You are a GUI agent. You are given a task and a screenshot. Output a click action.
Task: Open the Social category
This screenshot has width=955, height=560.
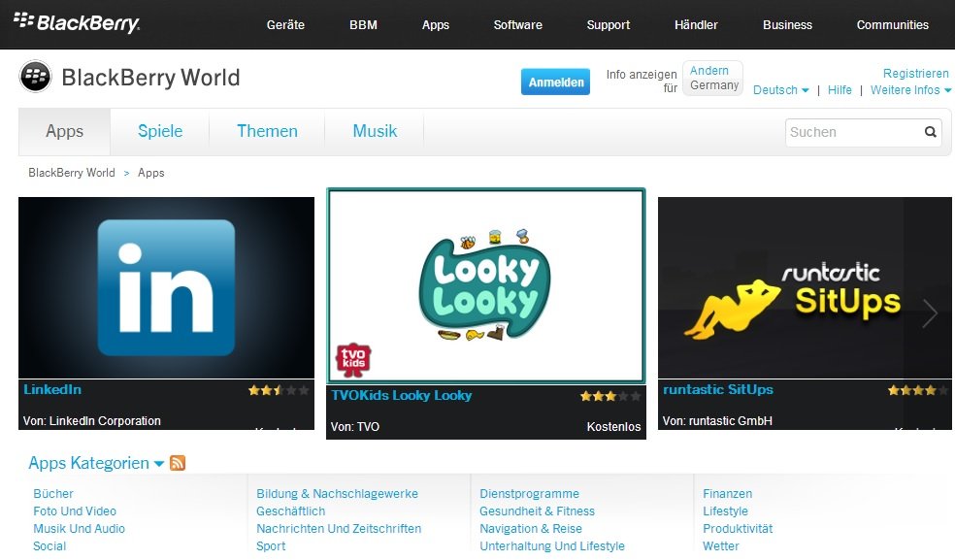click(x=49, y=546)
